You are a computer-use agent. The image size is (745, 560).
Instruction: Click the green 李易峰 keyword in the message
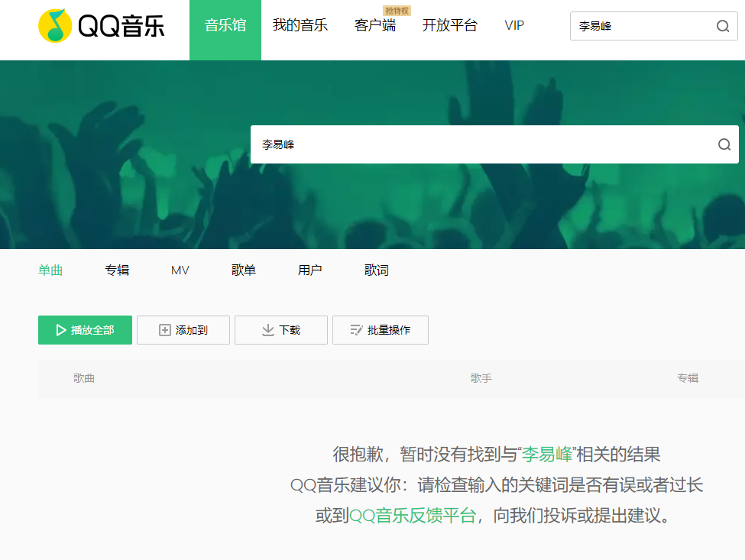coord(547,455)
